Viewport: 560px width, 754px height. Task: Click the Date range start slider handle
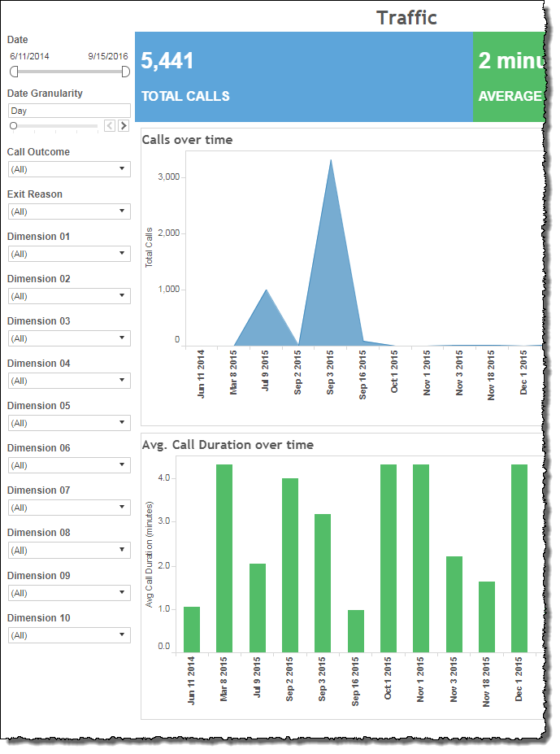(x=14, y=72)
